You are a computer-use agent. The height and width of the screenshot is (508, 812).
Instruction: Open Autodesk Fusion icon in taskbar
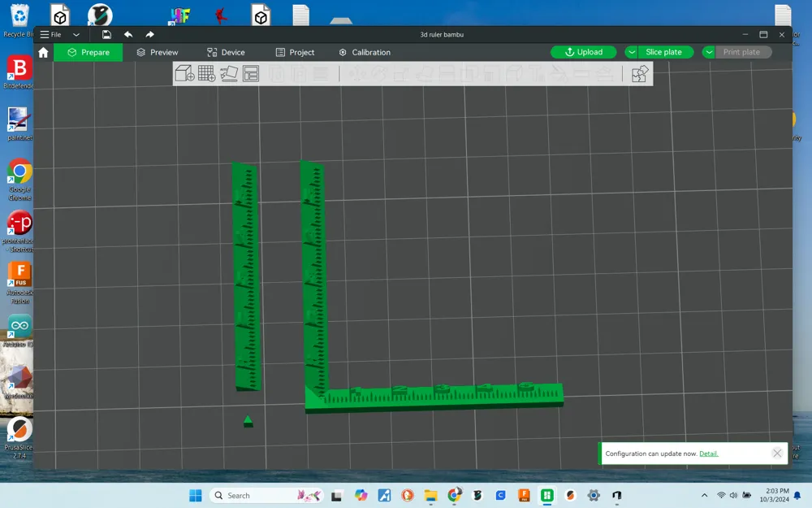[524, 496]
